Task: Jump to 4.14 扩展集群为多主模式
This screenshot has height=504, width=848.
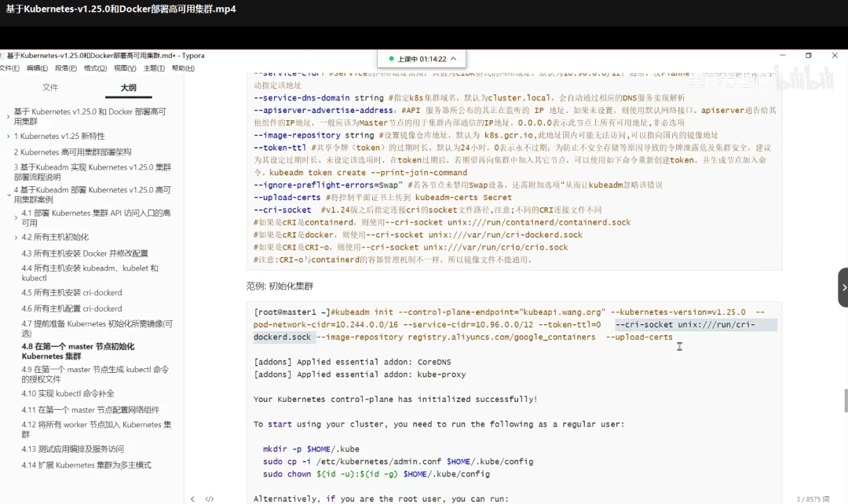Action: pyautogui.click(x=86, y=465)
